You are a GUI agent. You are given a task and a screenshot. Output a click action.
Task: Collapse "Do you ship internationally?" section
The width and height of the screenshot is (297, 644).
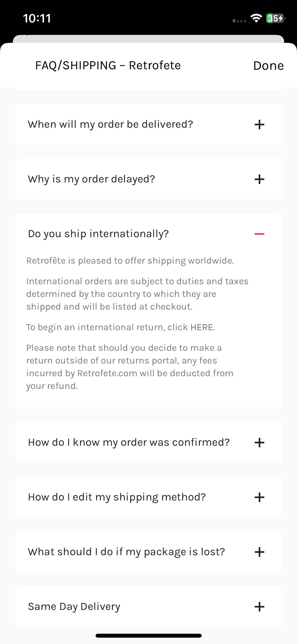pos(148,234)
